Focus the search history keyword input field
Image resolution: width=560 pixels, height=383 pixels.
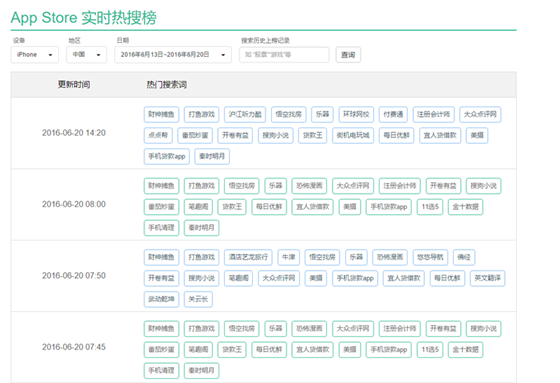coord(284,55)
